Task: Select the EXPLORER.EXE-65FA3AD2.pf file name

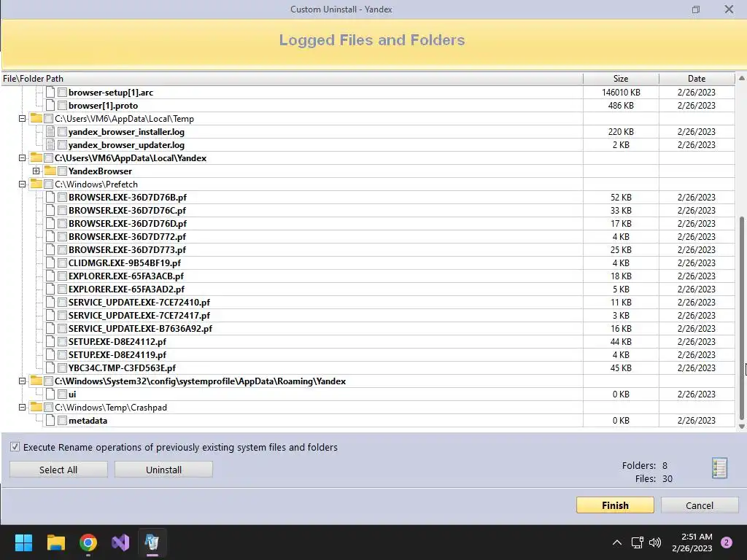Action: click(126, 289)
